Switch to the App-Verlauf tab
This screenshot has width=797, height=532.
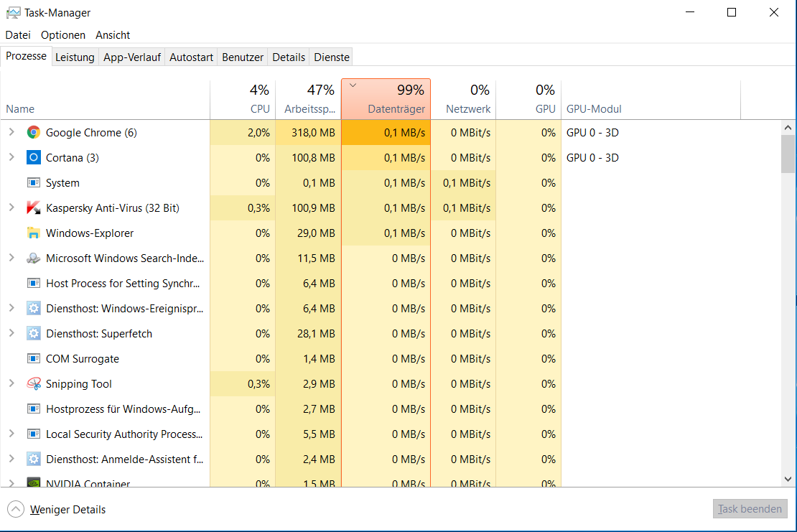coord(131,57)
